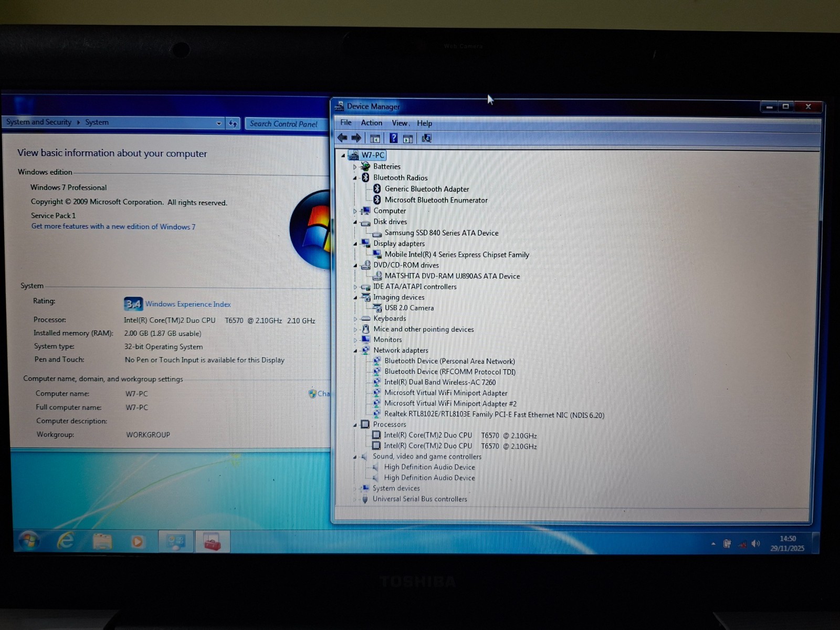
Task: Click the network status tray icon
Action: pos(741,544)
